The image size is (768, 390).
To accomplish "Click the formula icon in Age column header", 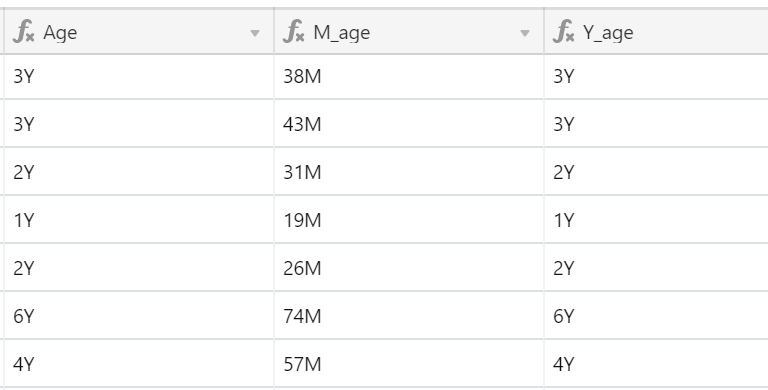I will [24, 32].
